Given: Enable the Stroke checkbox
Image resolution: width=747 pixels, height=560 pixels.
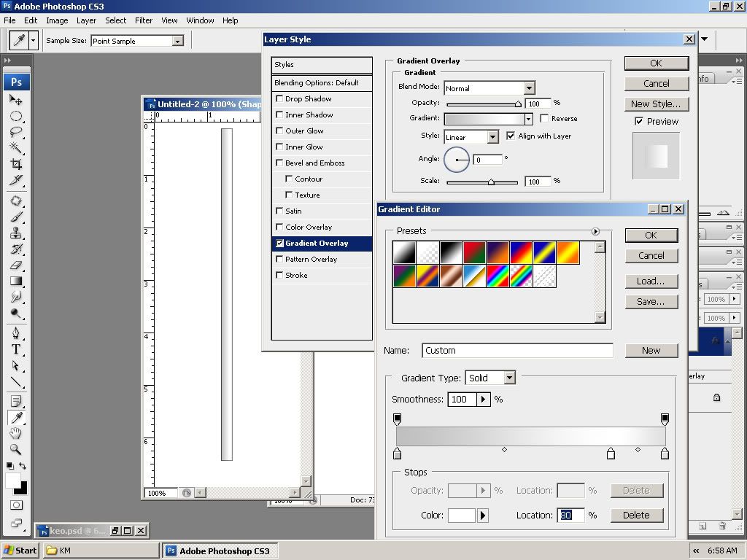Looking at the screenshot, I should click(279, 275).
